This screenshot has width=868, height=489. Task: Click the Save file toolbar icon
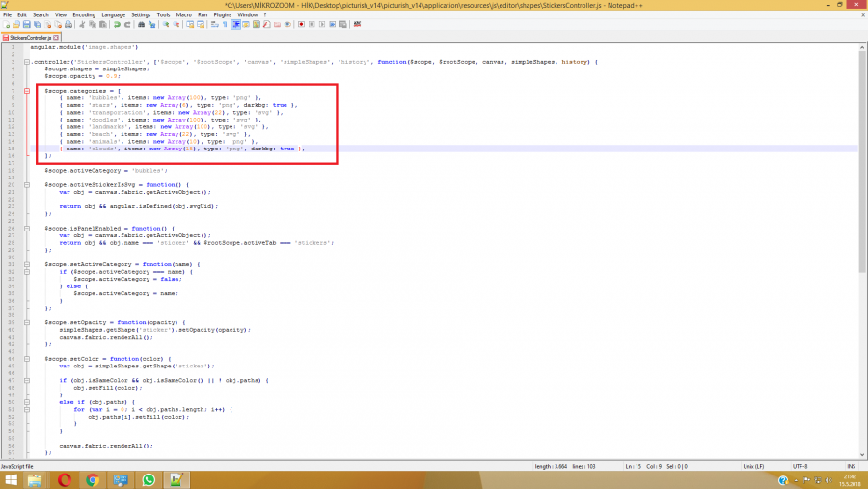(x=28, y=24)
